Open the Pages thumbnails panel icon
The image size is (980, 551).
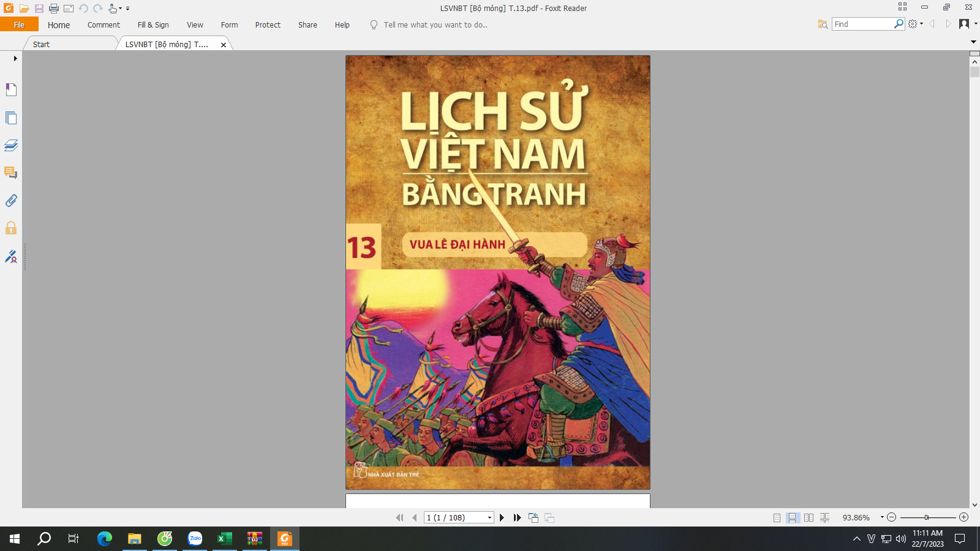[x=11, y=118]
